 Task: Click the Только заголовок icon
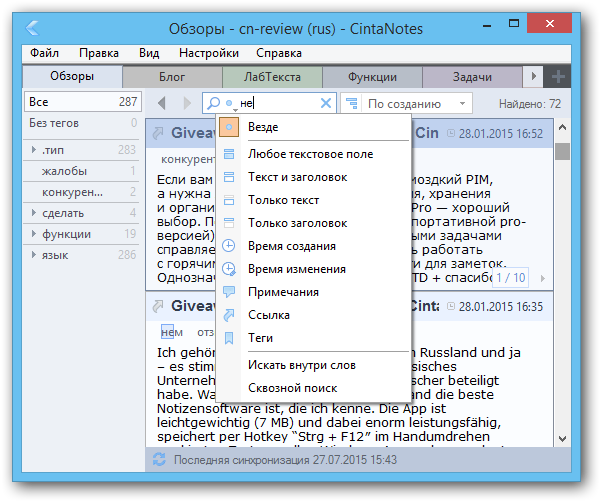click(229, 223)
